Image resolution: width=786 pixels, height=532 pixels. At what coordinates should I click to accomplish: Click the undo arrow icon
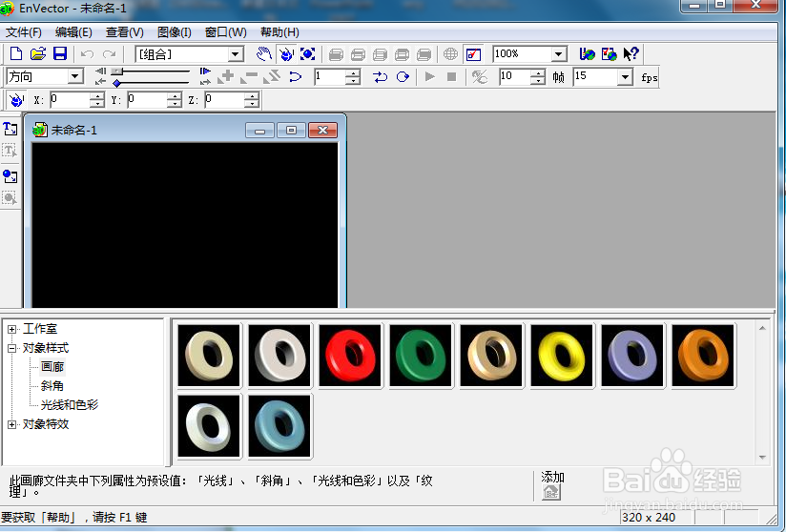coord(87,53)
